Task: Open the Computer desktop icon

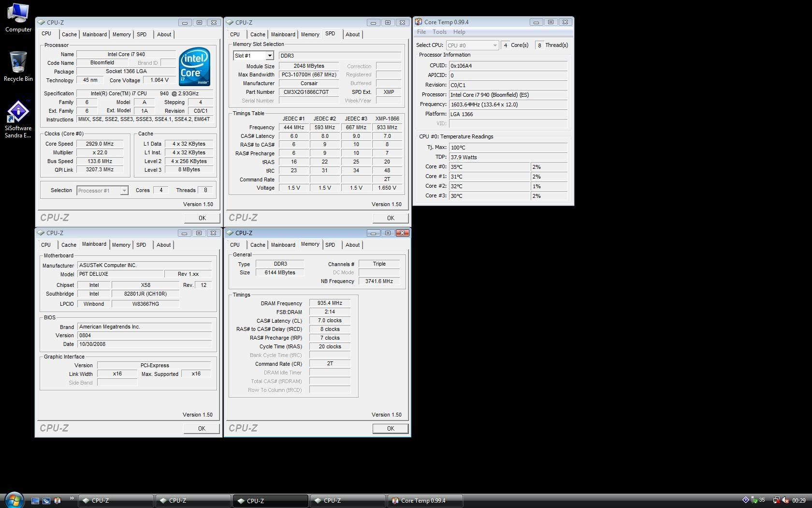Action: [x=18, y=17]
